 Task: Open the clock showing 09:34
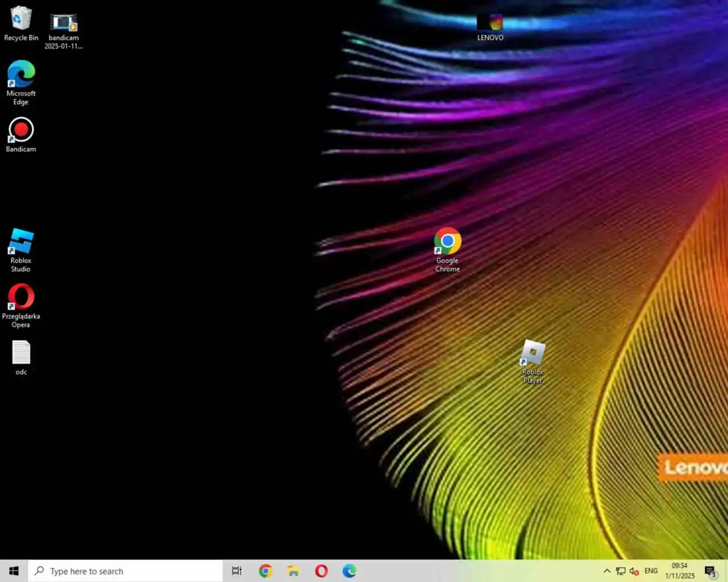coord(680,571)
